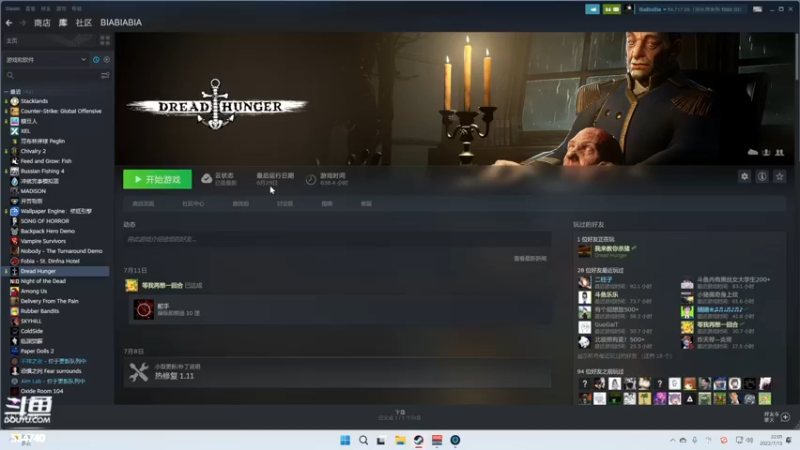Click the friends and chat plus icon
The width and height of the screenshot is (800, 450).
tap(785, 417)
